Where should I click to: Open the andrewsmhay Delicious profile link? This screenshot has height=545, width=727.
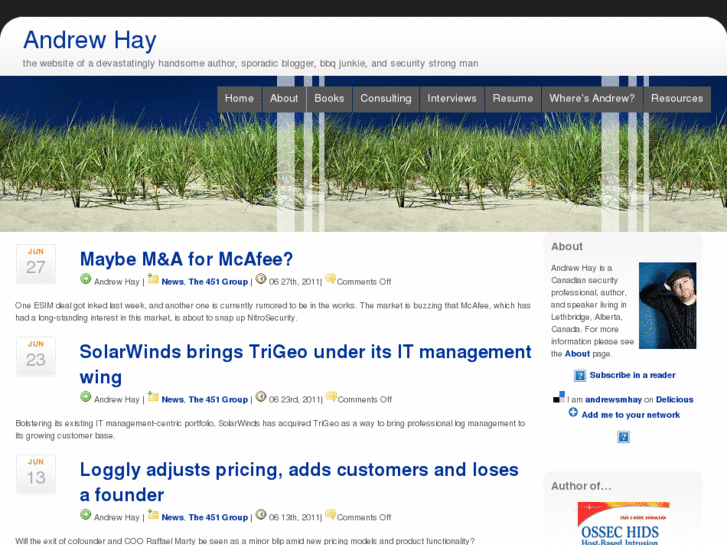point(613,400)
